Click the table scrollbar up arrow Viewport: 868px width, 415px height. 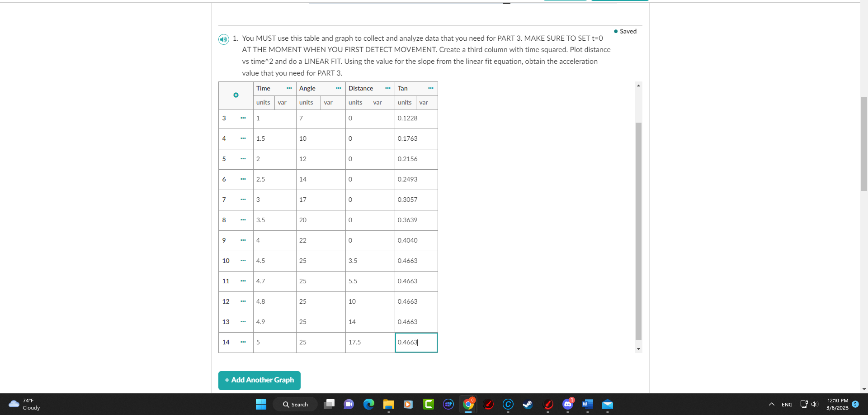tap(638, 86)
